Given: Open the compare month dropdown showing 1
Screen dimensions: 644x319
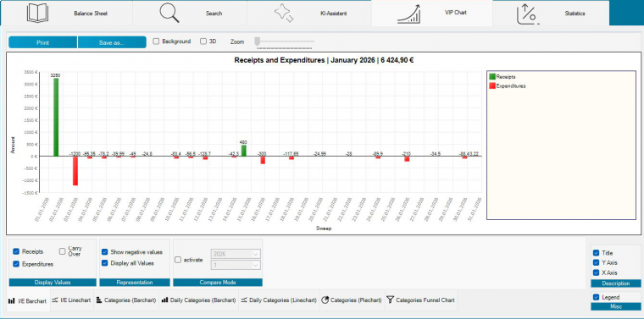Looking at the screenshot, I should 236,266.
